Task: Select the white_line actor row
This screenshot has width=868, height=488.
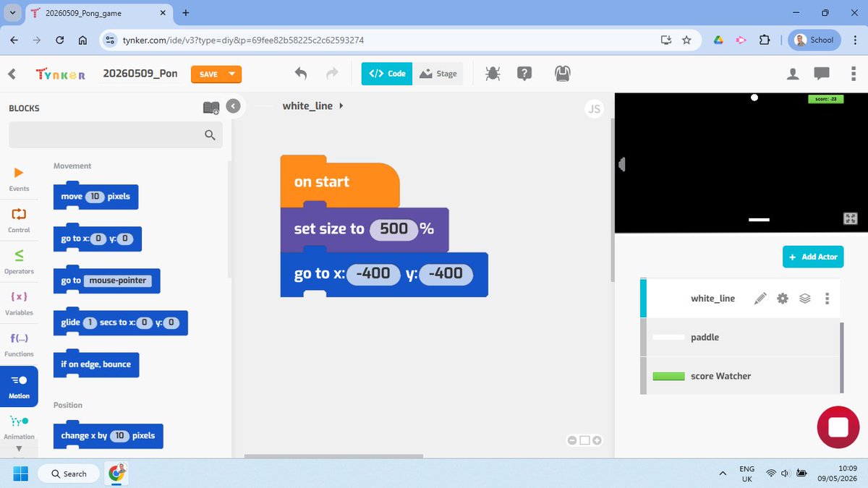Action: pyautogui.click(x=741, y=299)
